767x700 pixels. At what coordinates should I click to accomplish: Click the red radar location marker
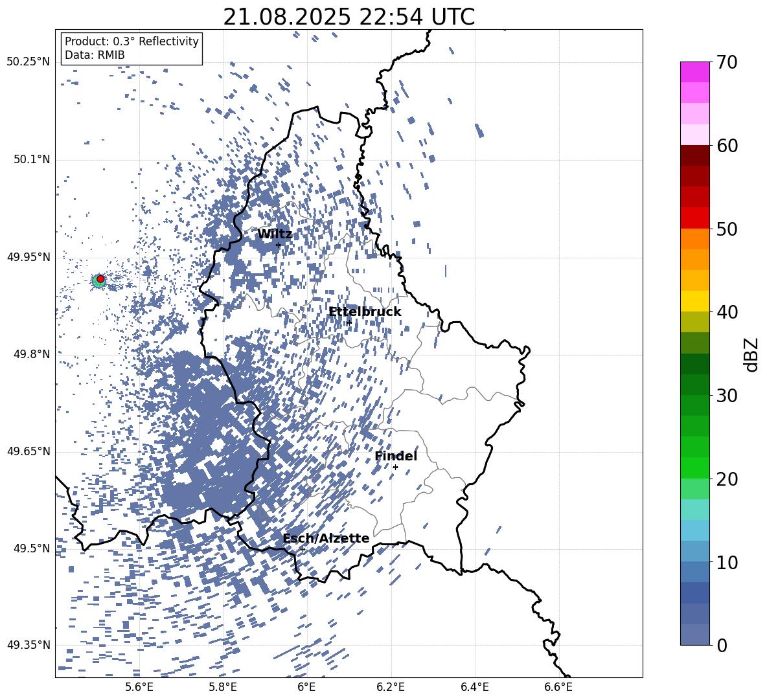100,279
